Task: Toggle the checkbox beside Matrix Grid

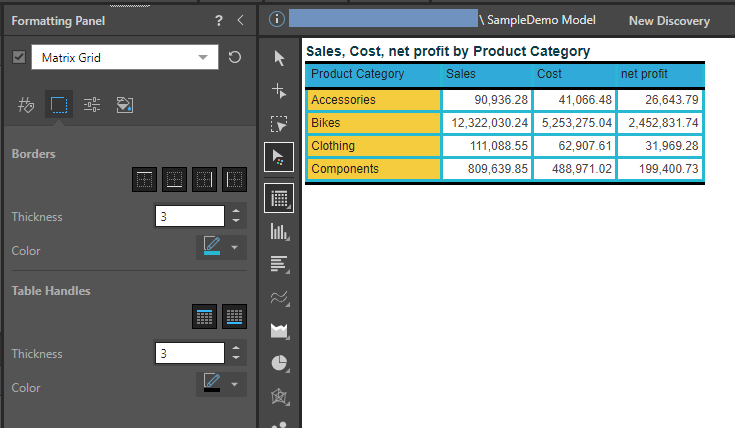Action: 19,58
